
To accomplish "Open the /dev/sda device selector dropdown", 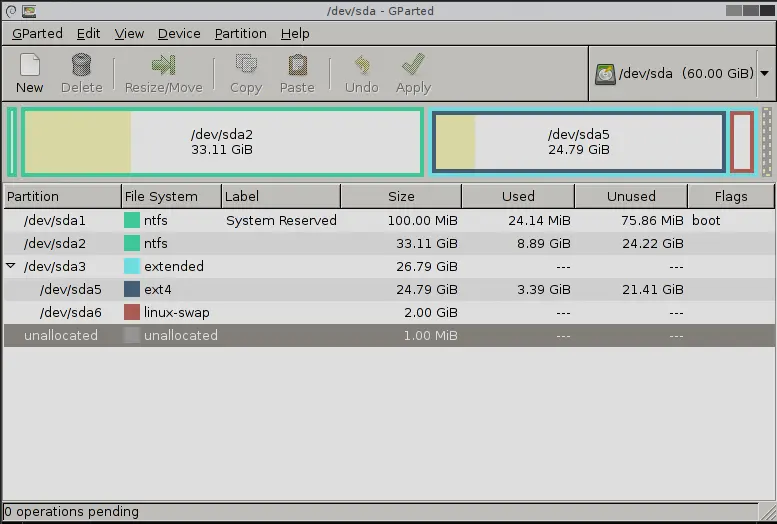I will [x=765, y=73].
